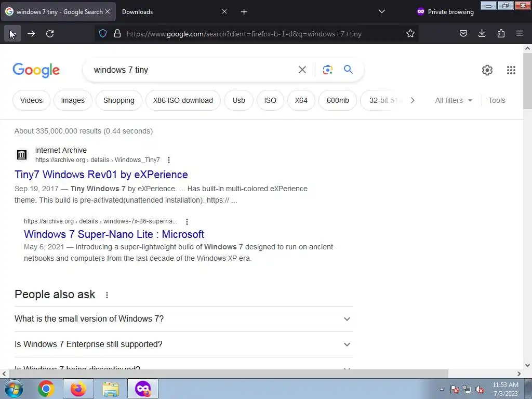Click taskbar clock 11:53 AM
The image size is (532, 399).
point(505,385)
